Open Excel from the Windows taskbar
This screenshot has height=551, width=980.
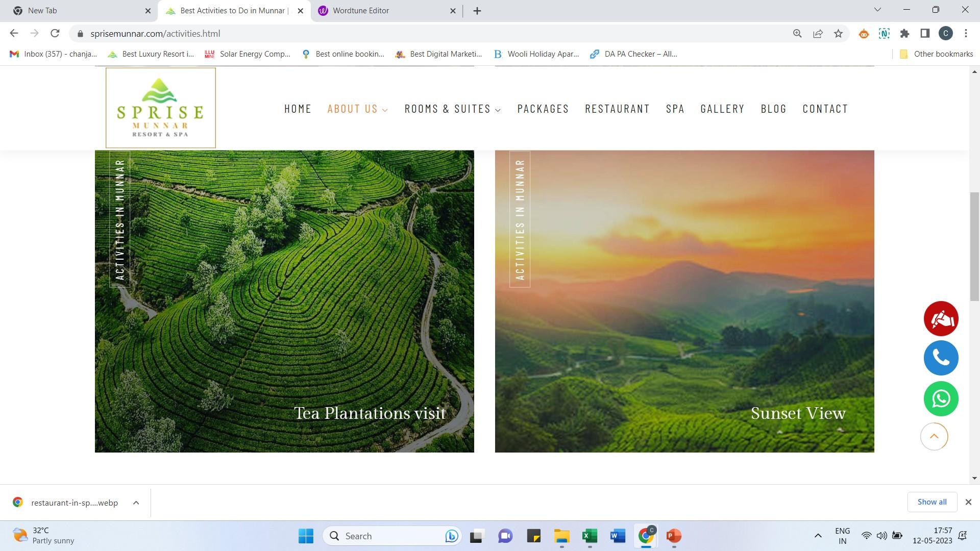[590, 536]
